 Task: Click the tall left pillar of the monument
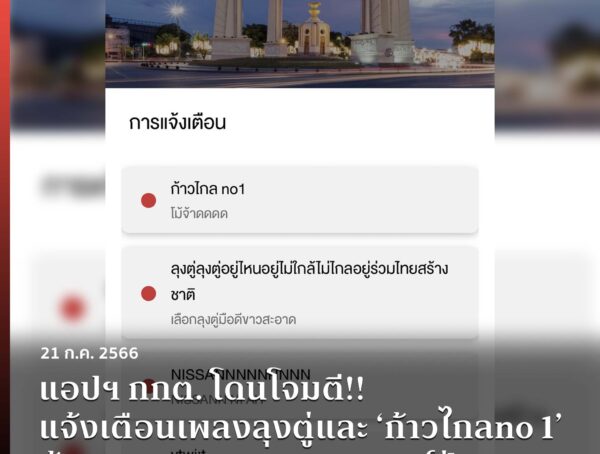(228, 29)
